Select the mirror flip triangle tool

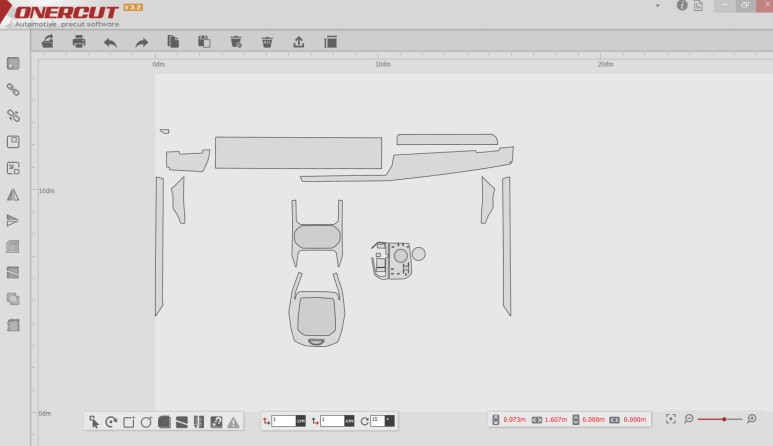(x=13, y=194)
